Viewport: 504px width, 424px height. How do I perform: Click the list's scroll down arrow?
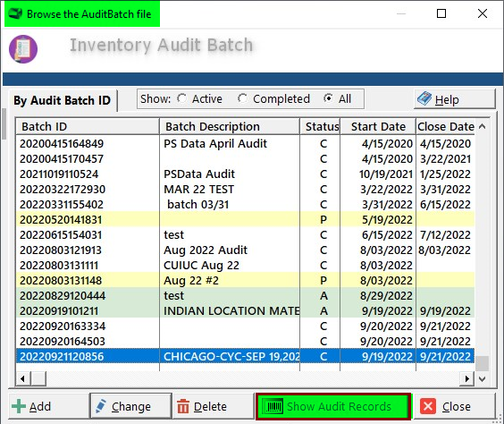pos(482,379)
